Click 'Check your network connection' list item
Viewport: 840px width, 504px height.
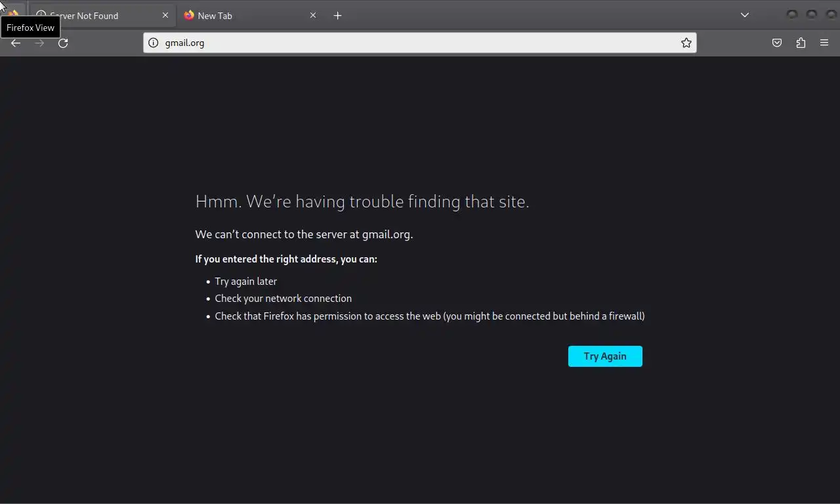pyautogui.click(x=283, y=299)
